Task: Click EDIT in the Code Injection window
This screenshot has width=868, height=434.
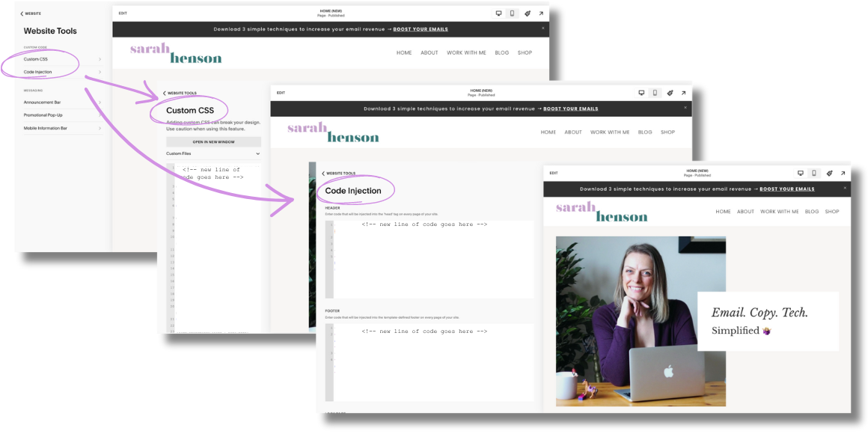Action: 554,174
